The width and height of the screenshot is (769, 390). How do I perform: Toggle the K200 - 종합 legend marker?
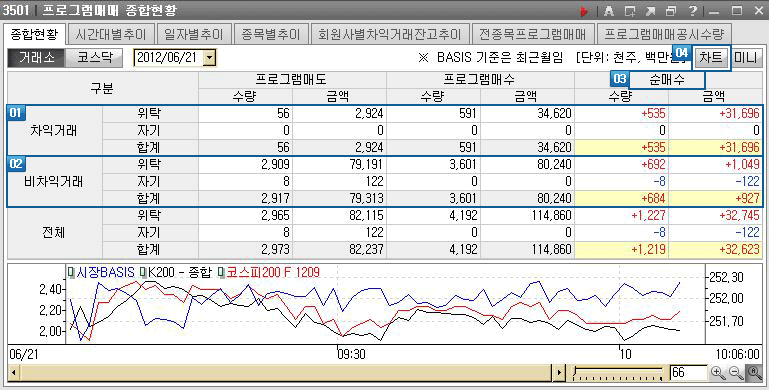coord(143,272)
